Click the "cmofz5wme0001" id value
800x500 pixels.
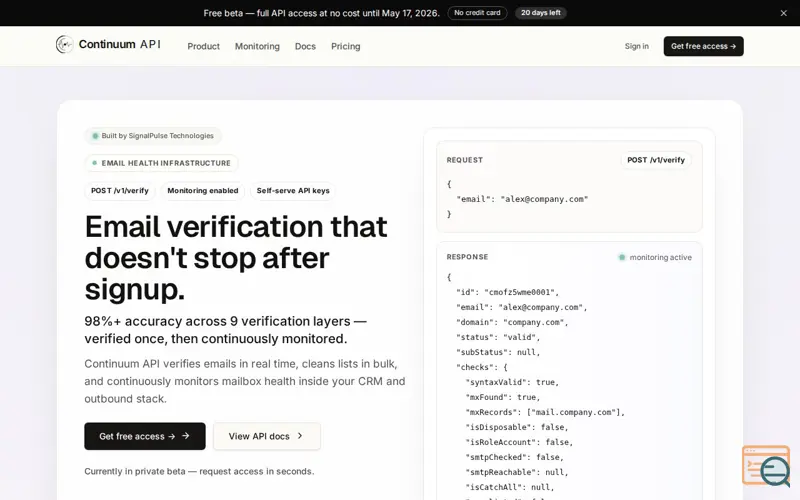pyautogui.click(x=519, y=292)
